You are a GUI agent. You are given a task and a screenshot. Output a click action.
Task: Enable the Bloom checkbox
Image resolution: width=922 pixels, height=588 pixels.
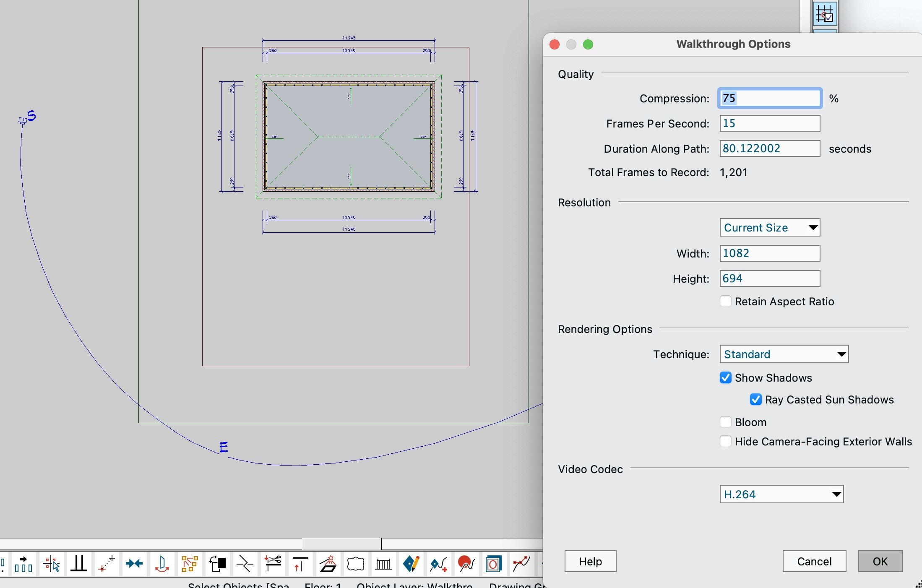726,422
